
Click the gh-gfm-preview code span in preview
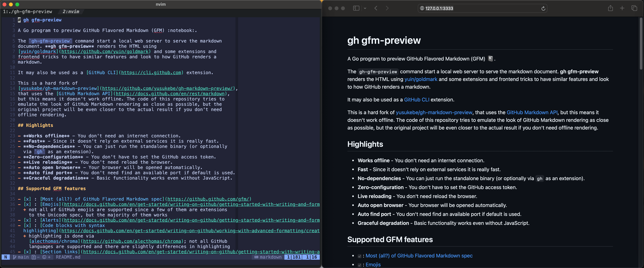click(378, 72)
